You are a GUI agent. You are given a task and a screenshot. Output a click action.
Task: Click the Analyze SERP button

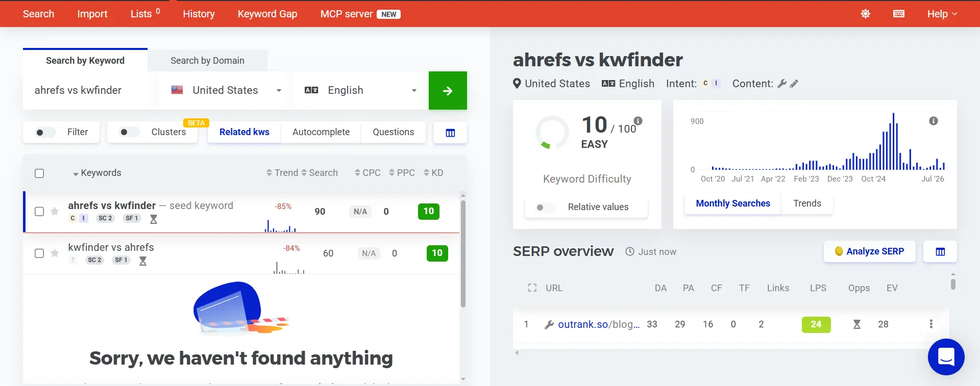click(870, 251)
